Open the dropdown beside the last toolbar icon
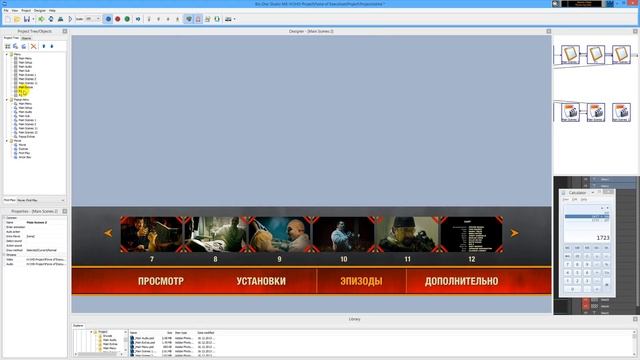The height and width of the screenshot is (360, 640). point(234,19)
